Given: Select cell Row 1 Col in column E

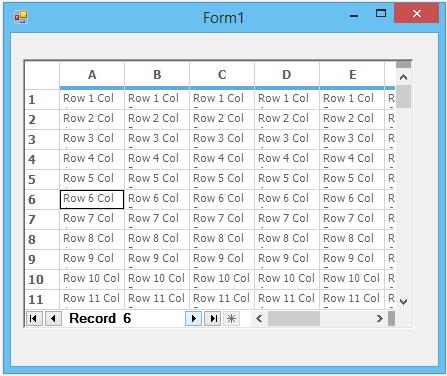Looking at the screenshot, I should tap(352, 99).
